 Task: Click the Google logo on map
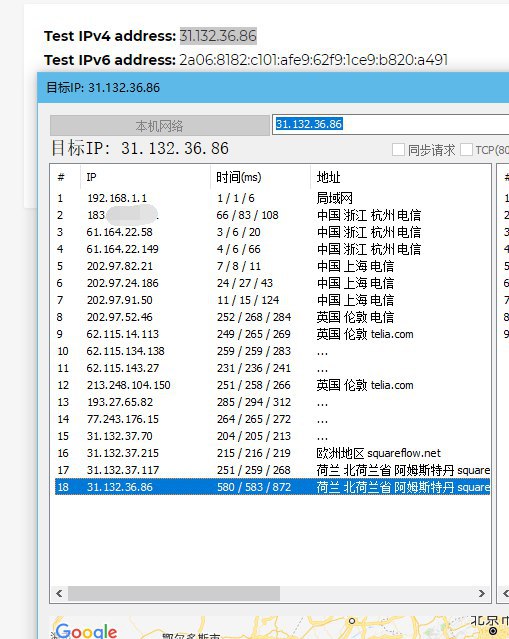coord(86,631)
